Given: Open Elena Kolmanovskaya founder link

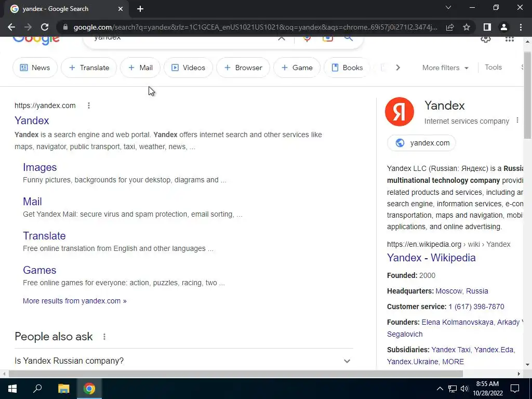Looking at the screenshot, I should pos(457,322).
